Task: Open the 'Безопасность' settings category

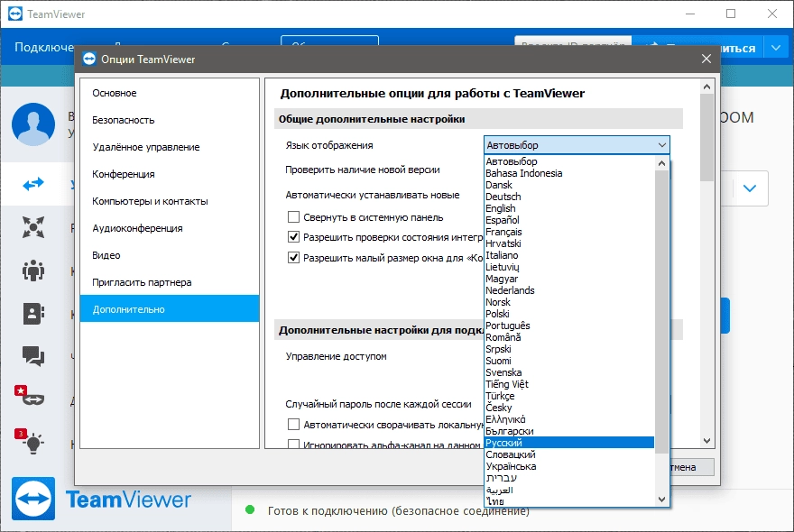Action: pyautogui.click(x=170, y=120)
